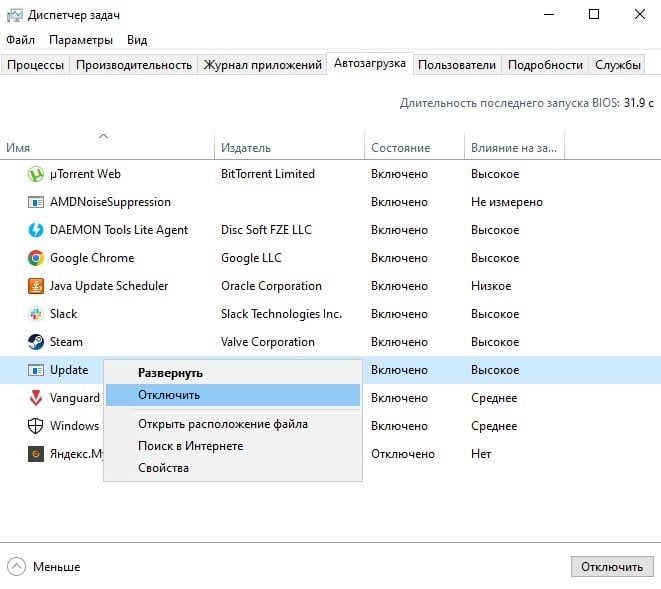
Task: Switch to the Пользователи tab
Action: point(457,65)
